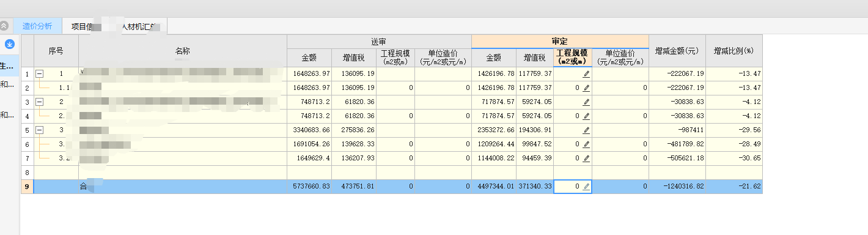The height and width of the screenshot is (235, 868).
Task: Select cell with value -1240316.82
Action: [677, 186]
